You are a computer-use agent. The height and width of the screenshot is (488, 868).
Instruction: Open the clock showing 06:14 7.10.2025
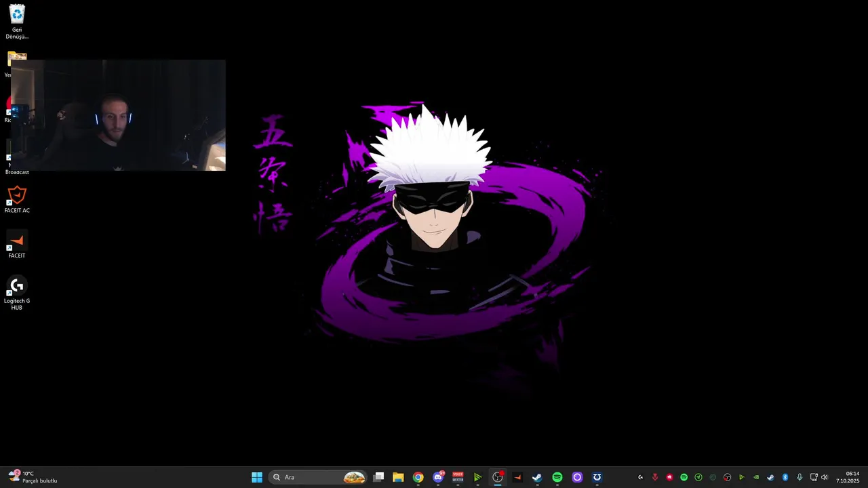[x=848, y=477]
